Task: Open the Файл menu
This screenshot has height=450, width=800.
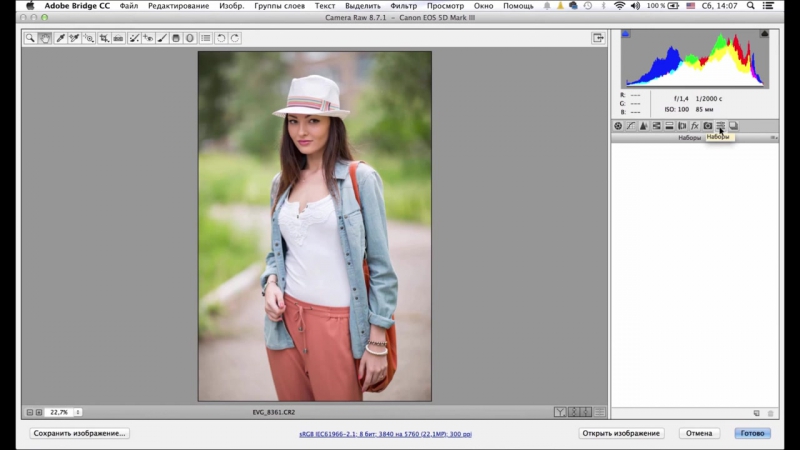Action: [x=129, y=6]
